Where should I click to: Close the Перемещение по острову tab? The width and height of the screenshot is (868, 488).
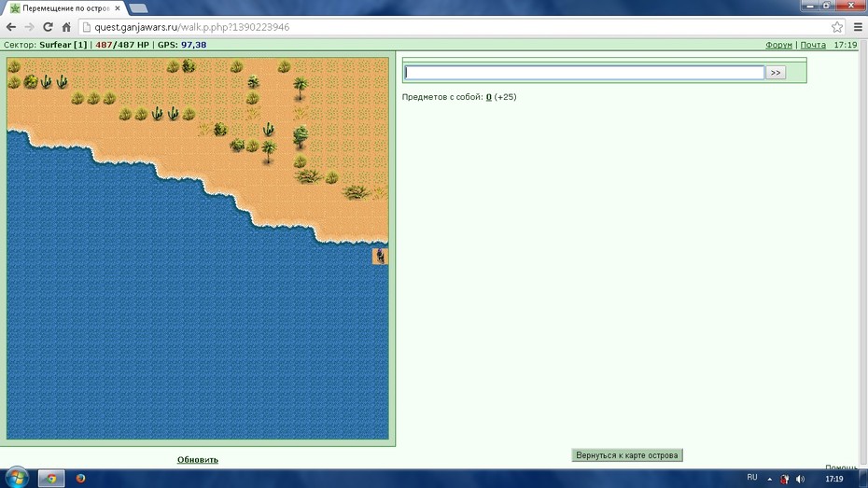coord(118,8)
